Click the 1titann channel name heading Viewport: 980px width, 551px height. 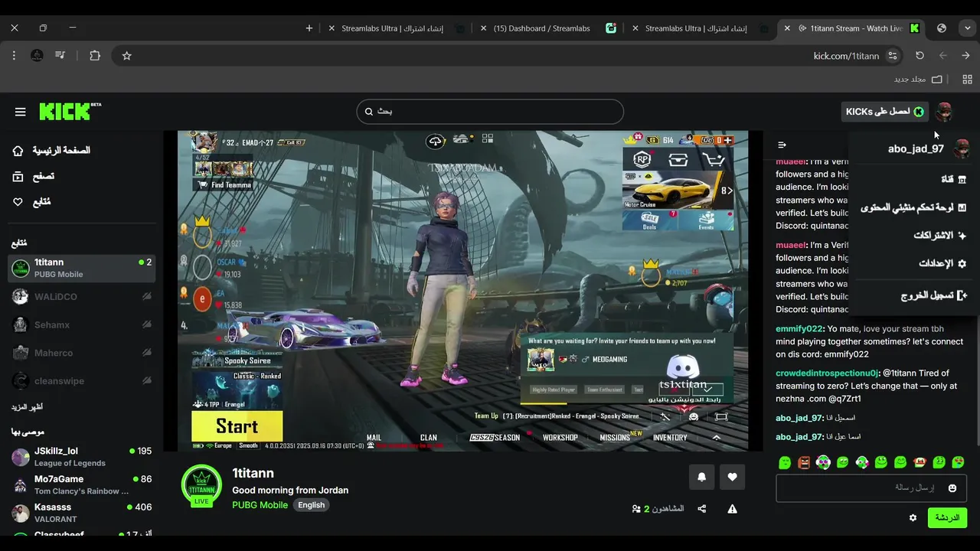pos(253,474)
